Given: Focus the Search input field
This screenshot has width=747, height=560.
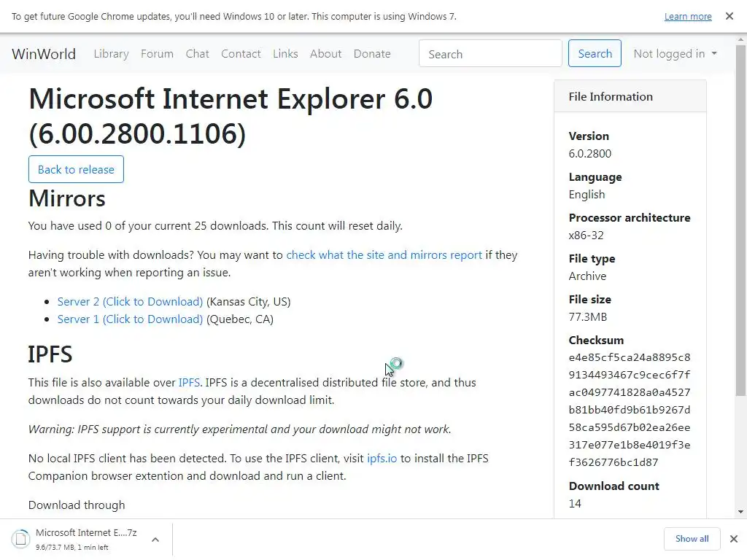Looking at the screenshot, I should [x=490, y=54].
